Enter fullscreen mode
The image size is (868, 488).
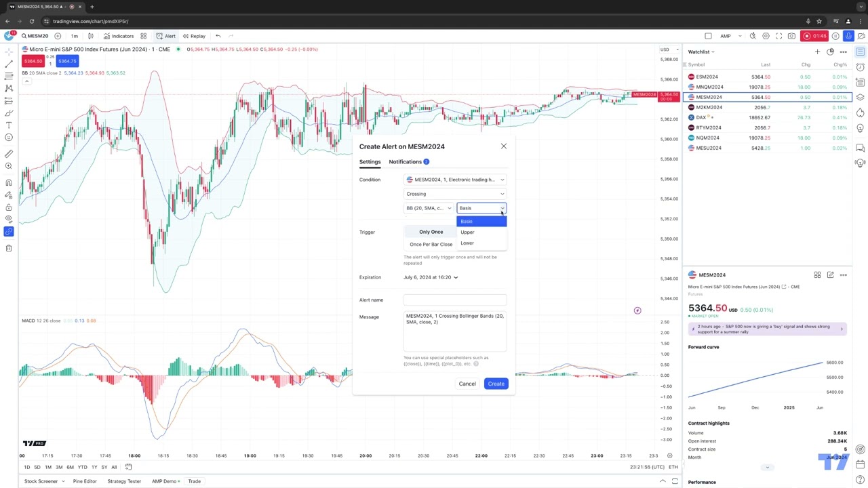click(x=778, y=36)
